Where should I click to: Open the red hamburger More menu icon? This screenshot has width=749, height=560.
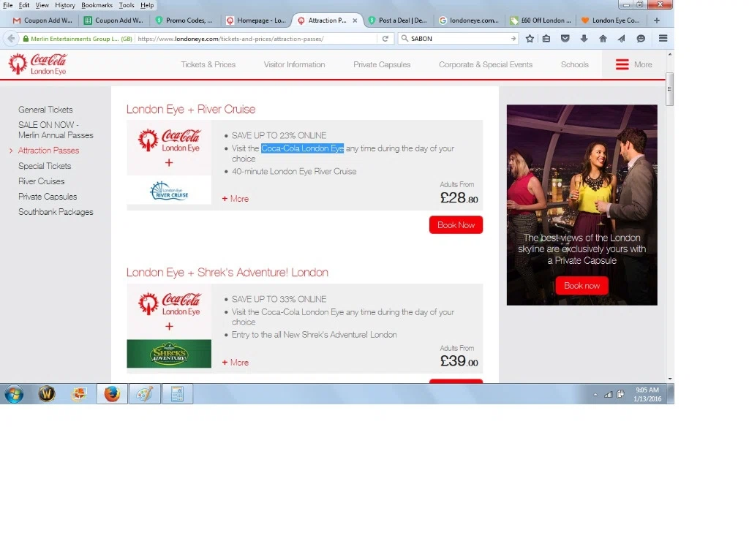coord(622,64)
